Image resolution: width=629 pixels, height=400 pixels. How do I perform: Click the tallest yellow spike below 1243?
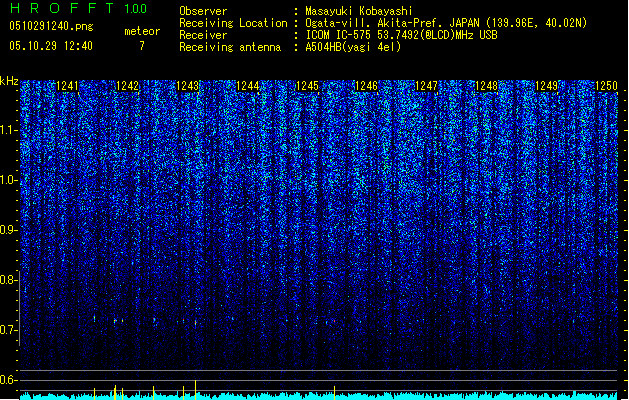point(195,390)
